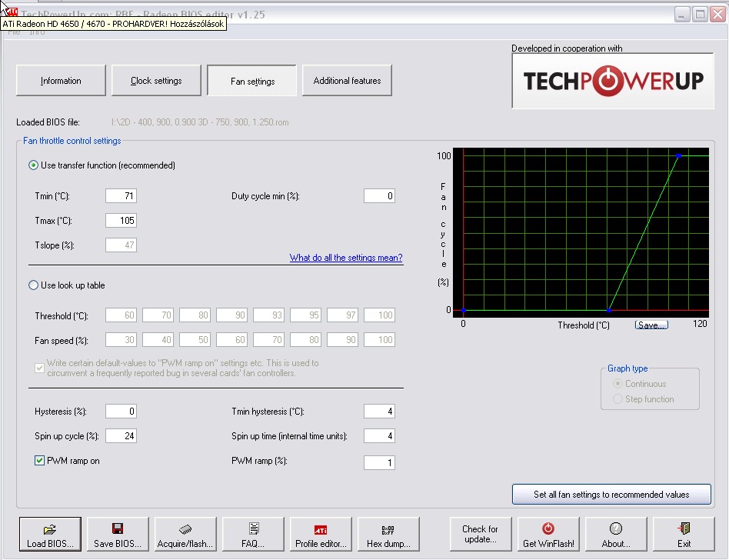The height and width of the screenshot is (560, 729).
Task: Click Fan speed field with value 50
Action: point(195,339)
